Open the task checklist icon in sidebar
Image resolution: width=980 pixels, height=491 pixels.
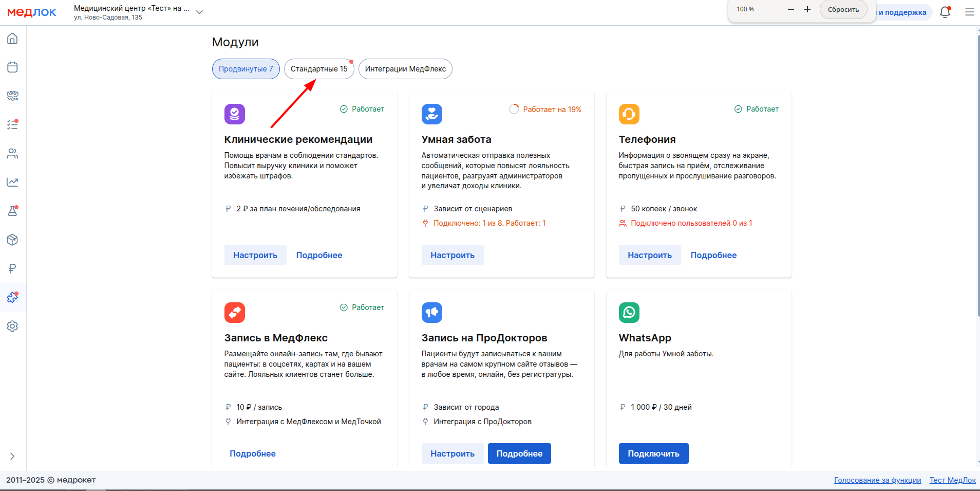[x=12, y=124]
